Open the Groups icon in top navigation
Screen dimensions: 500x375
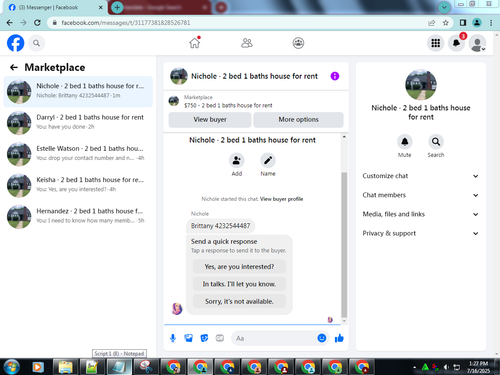click(298, 43)
